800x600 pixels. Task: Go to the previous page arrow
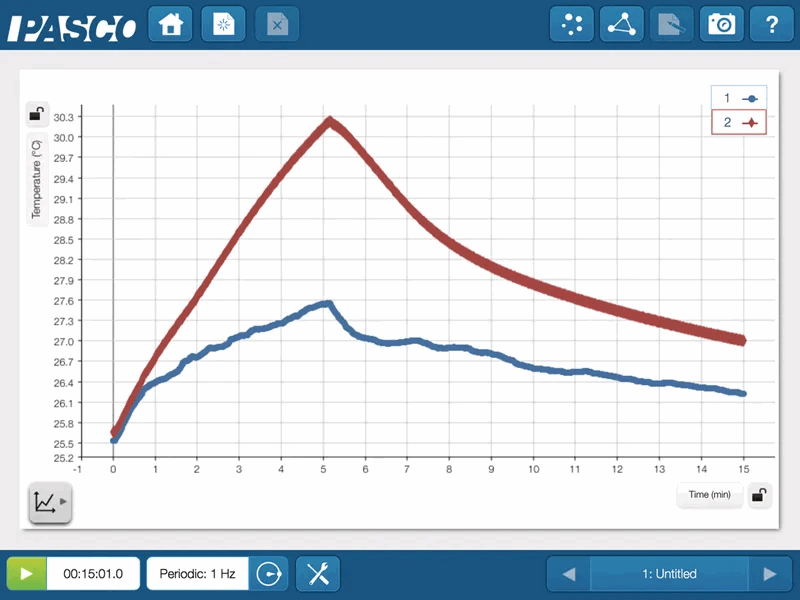[x=569, y=574]
